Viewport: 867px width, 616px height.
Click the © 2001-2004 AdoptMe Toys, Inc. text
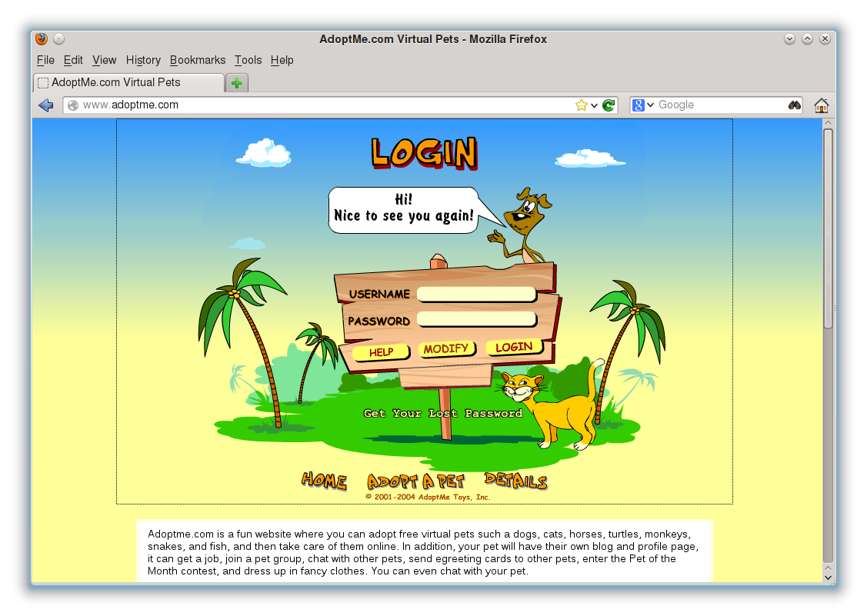point(428,497)
